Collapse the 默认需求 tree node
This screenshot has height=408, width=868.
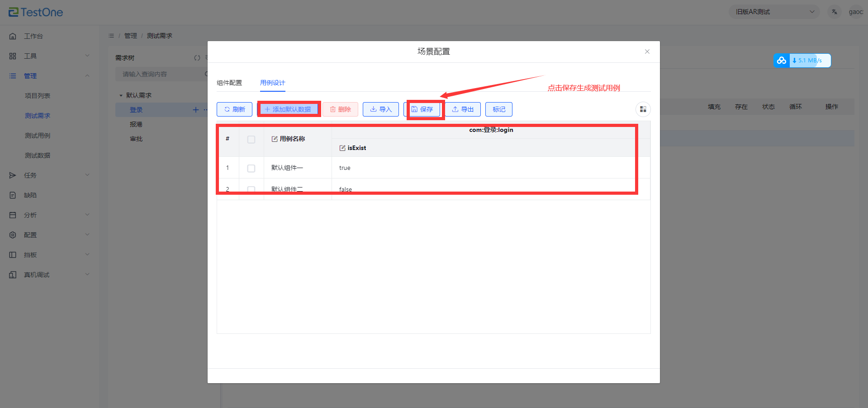pos(121,95)
